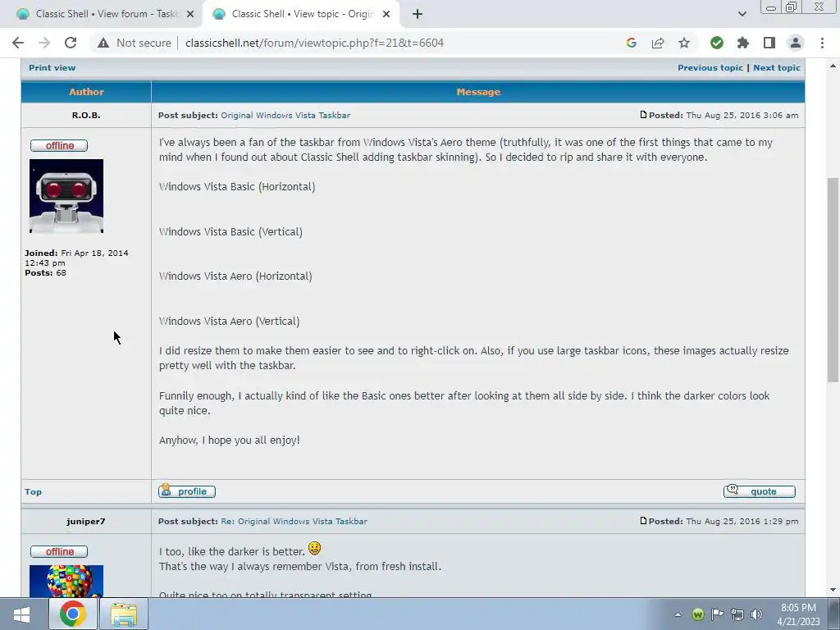Go to Previous topic
840x630 pixels.
tap(710, 67)
